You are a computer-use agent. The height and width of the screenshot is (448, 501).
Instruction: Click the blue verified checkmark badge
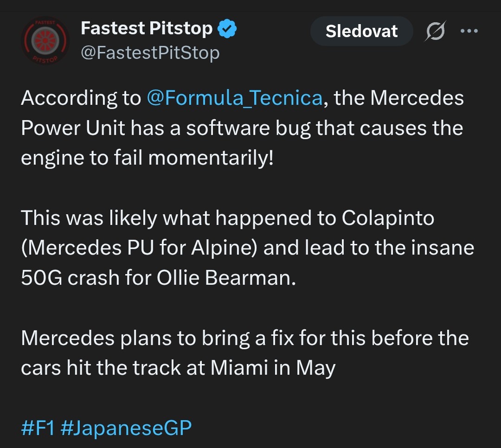[x=227, y=29]
